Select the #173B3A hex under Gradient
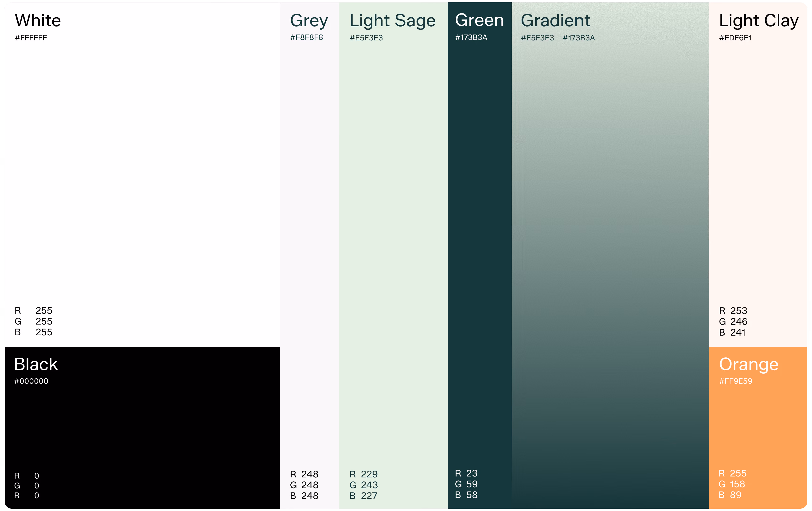812x511 pixels. coord(579,38)
